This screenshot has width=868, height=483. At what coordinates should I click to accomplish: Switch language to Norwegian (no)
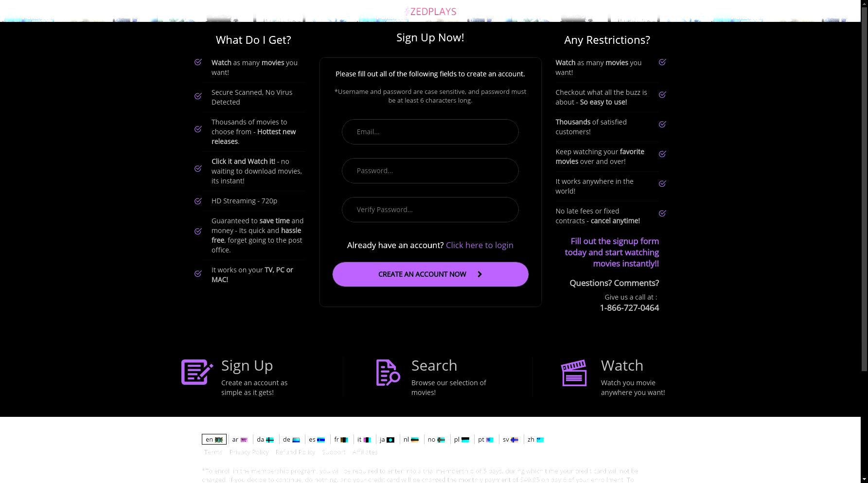coord(436,440)
